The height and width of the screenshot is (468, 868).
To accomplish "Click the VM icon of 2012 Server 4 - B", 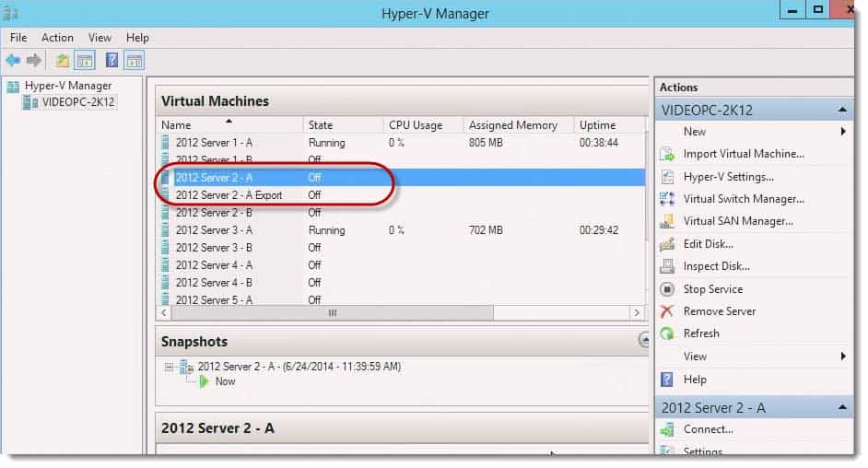I will [165, 283].
